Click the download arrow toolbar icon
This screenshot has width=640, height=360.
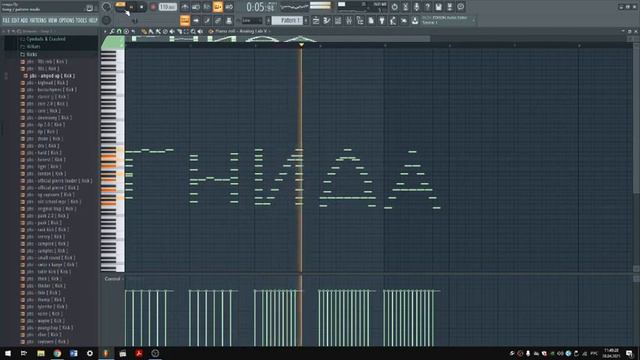point(415,20)
